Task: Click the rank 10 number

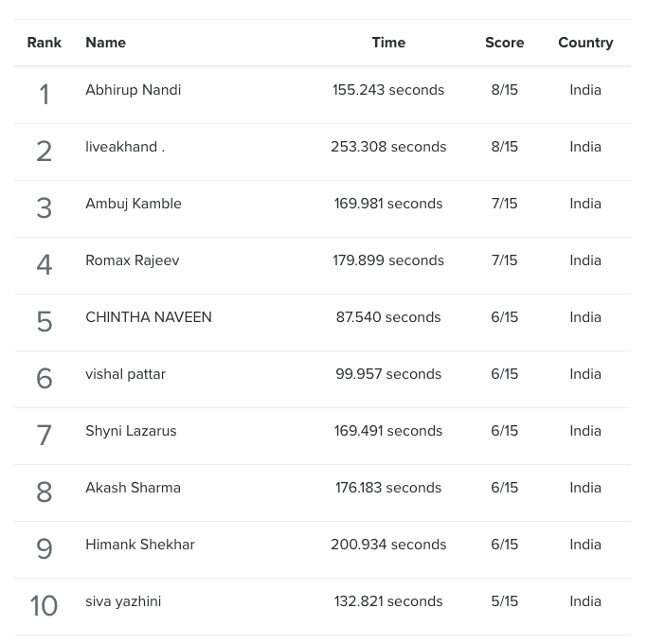Action: pos(44,605)
